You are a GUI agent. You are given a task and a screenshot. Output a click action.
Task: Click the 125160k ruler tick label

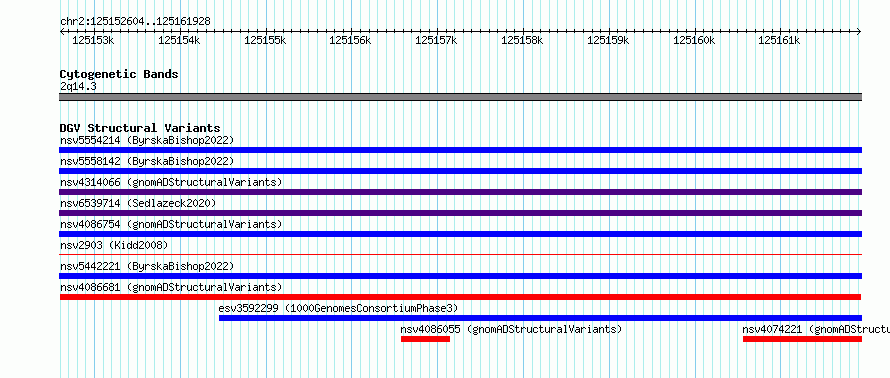point(694,40)
